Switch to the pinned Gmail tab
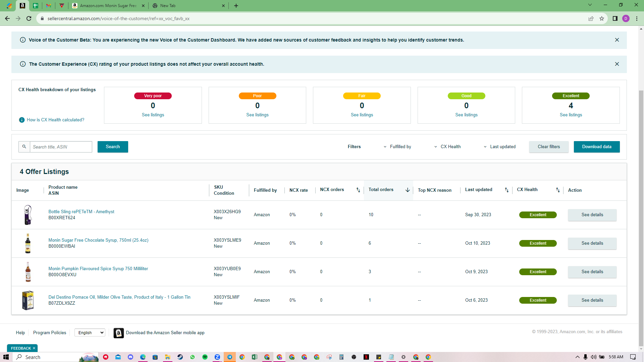Screen dimensions: 644x362 pos(49,6)
